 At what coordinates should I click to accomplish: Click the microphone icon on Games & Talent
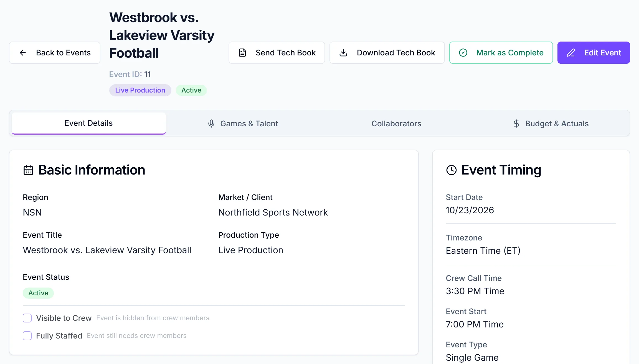click(x=211, y=124)
